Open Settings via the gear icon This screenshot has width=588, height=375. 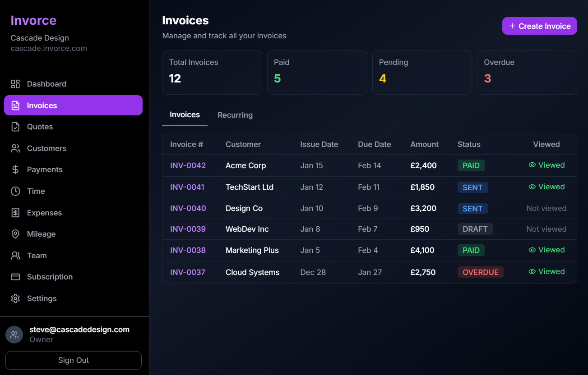coord(15,298)
